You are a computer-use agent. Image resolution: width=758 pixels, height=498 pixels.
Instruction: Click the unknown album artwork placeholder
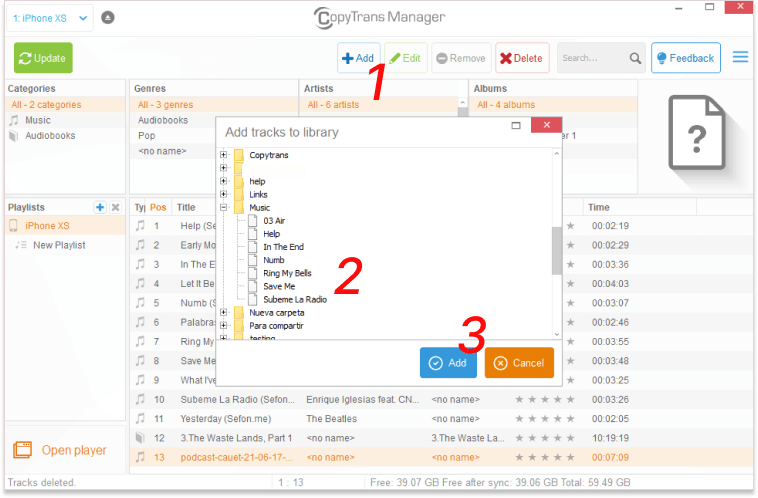pos(697,132)
